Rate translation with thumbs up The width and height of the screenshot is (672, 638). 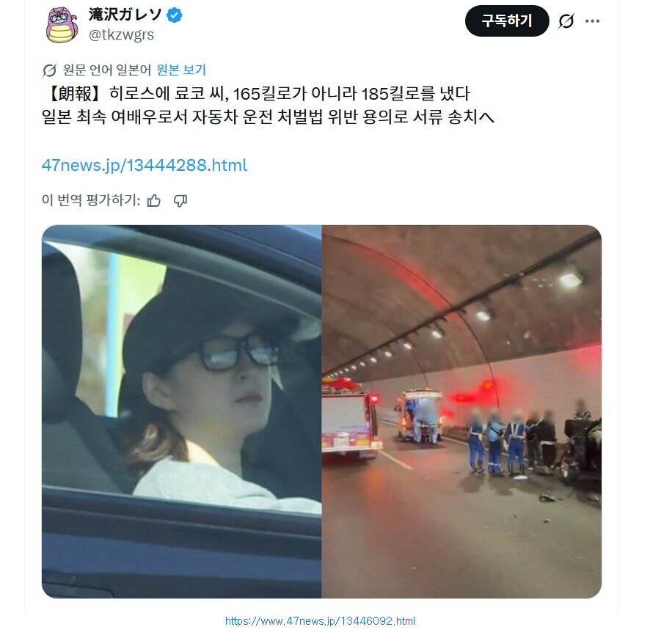click(154, 200)
